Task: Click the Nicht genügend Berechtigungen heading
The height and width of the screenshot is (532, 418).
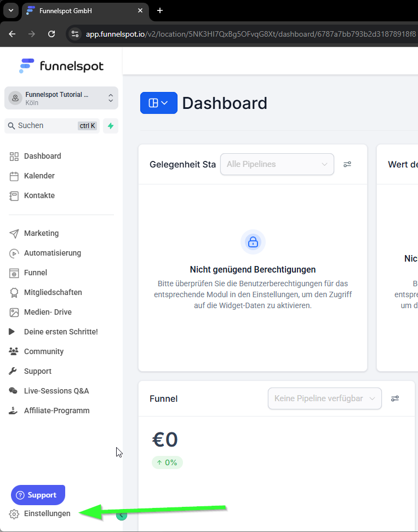Action: [x=253, y=269]
